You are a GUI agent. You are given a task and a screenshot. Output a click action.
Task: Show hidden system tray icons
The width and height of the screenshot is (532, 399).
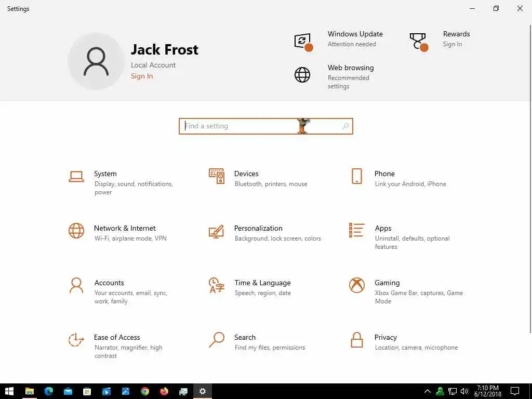428,391
